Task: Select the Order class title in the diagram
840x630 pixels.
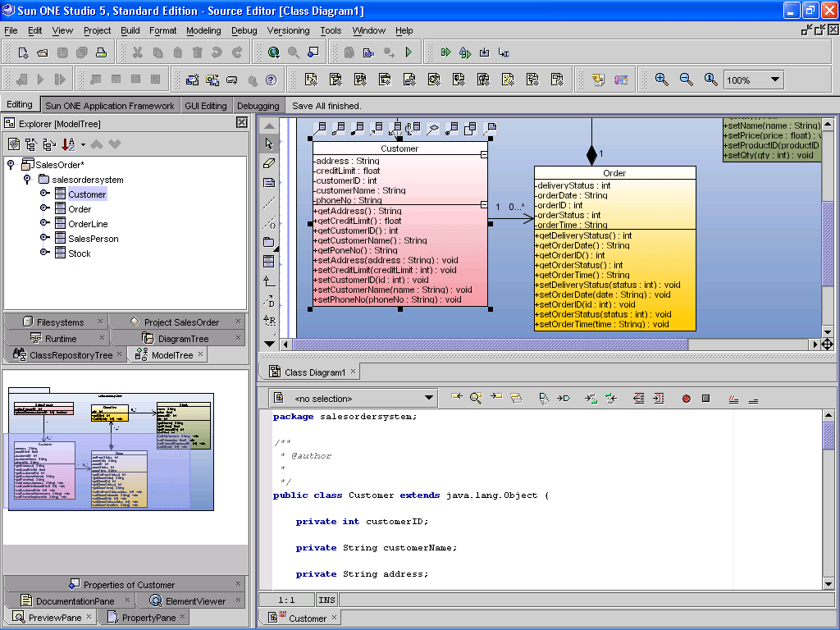Action: [614, 173]
